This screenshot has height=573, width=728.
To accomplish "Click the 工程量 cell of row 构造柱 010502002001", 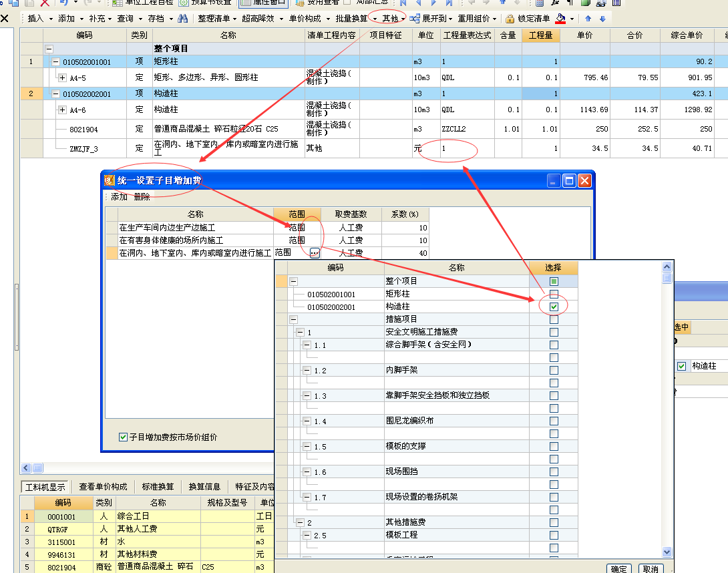I will [541, 93].
